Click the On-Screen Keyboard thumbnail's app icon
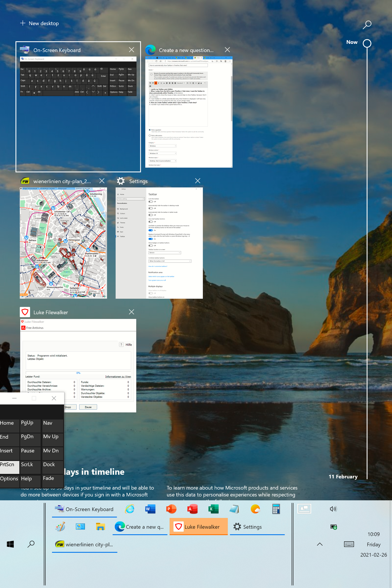The height and width of the screenshot is (588, 392). pos(25,50)
